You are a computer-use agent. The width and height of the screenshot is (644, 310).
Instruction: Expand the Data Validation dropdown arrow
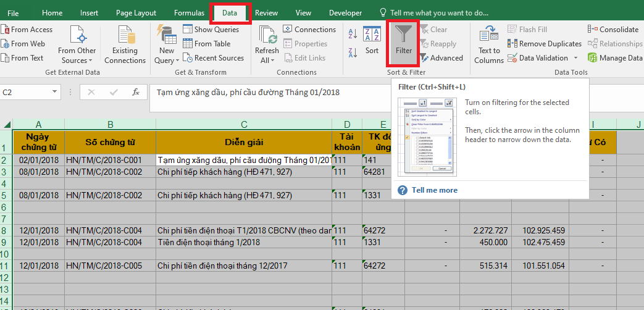pos(575,58)
